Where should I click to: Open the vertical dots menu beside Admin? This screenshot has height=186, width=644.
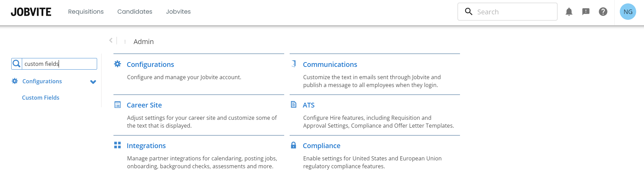pos(125,42)
